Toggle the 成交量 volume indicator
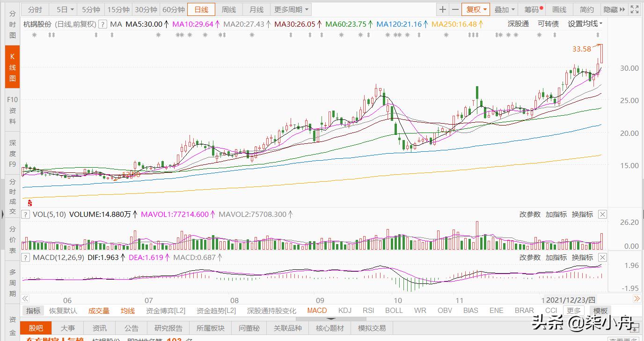 pyautogui.click(x=99, y=311)
